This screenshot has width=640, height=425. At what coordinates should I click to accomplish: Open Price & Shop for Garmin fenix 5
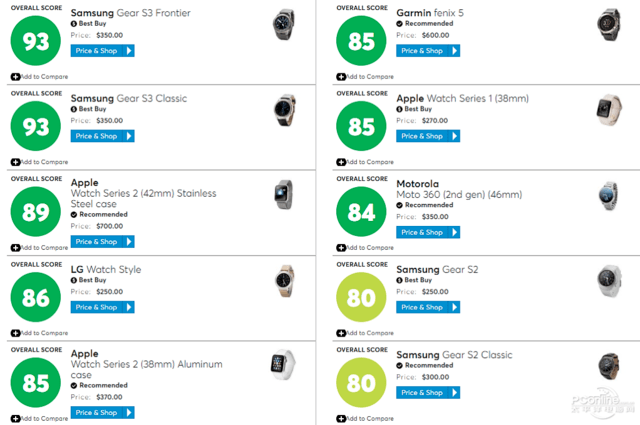tap(428, 50)
